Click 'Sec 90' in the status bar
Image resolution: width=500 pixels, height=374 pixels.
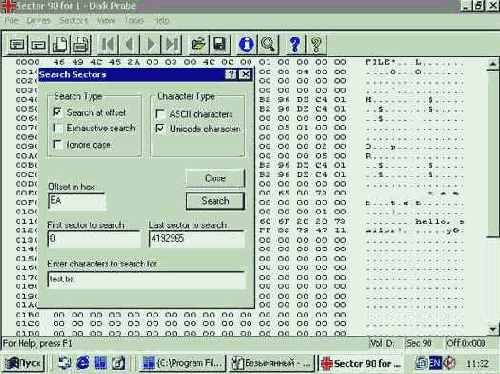click(419, 343)
